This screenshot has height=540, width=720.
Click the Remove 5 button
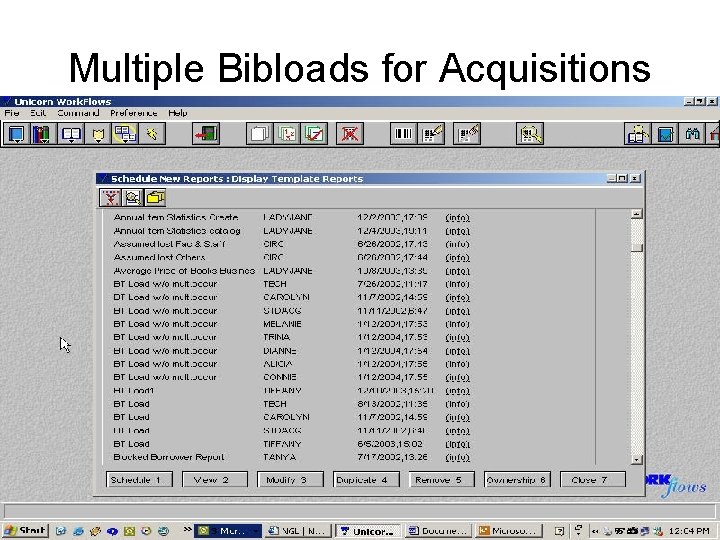pos(442,479)
